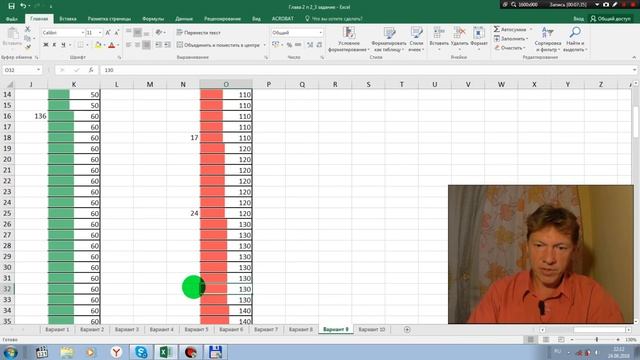The height and width of the screenshot is (360, 640).
Task: Open the Вариант 5 sheet tab
Action: [196, 329]
